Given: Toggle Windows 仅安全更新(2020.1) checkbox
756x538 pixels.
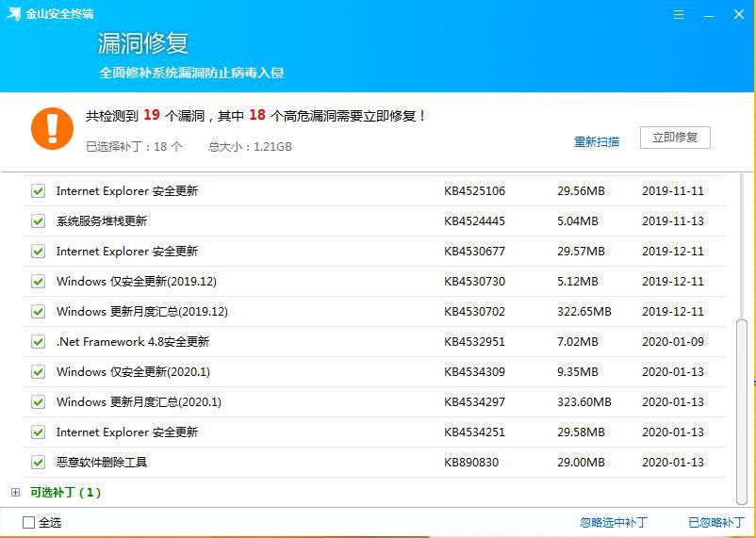Looking at the screenshot, I should [38, 371].
